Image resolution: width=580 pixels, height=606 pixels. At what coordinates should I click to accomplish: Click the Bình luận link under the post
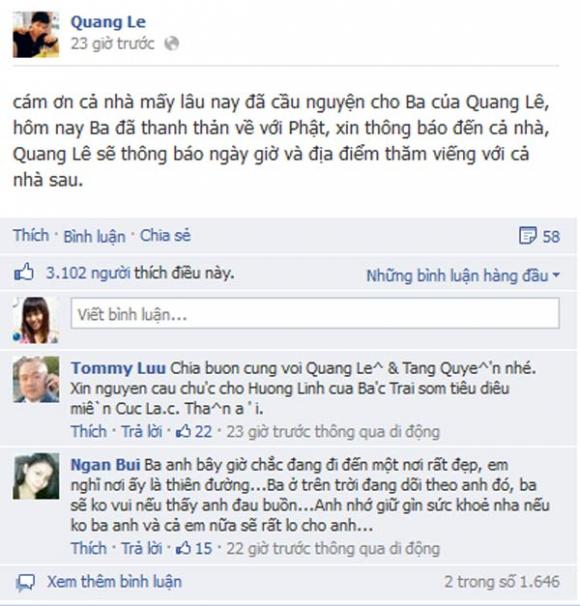94,236
